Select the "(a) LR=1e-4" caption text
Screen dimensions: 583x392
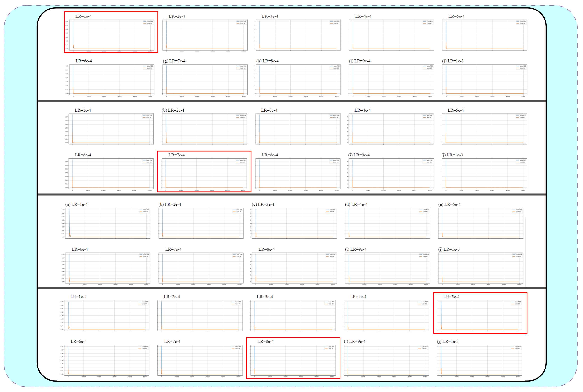tap(77, 204)
